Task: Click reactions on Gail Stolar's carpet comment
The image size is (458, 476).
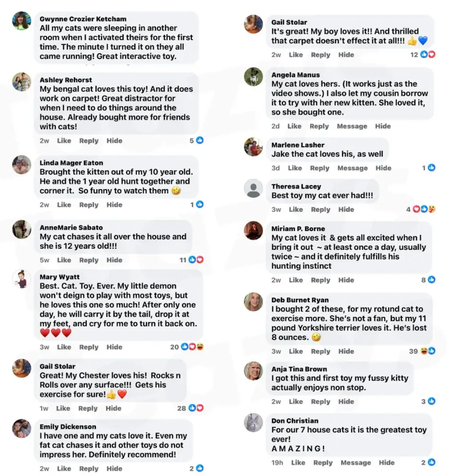Action: click(x=428, y=54)
